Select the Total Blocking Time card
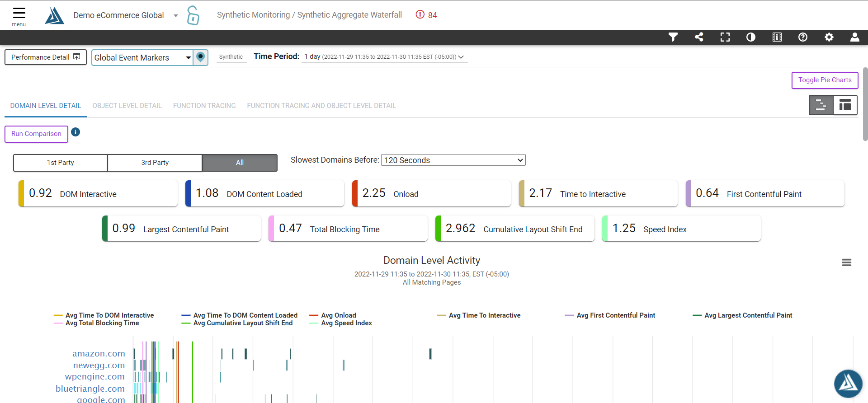 coord(348,229)
